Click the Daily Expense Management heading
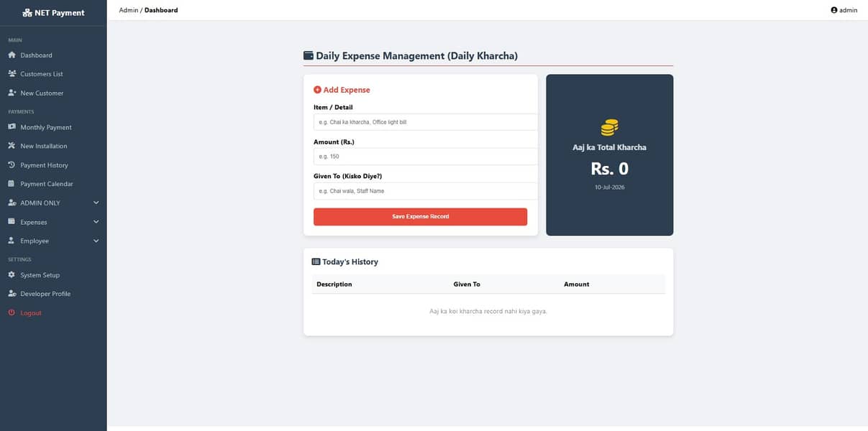868x431 pixels. 417,55
